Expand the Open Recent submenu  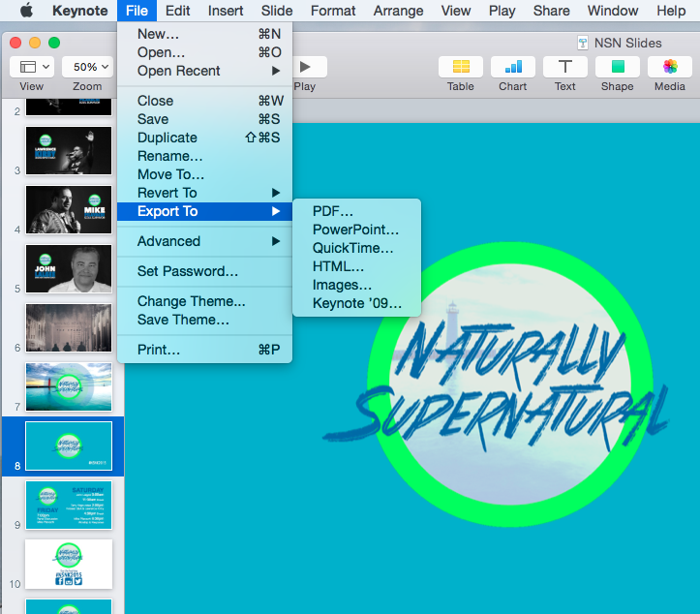point(205,71)
